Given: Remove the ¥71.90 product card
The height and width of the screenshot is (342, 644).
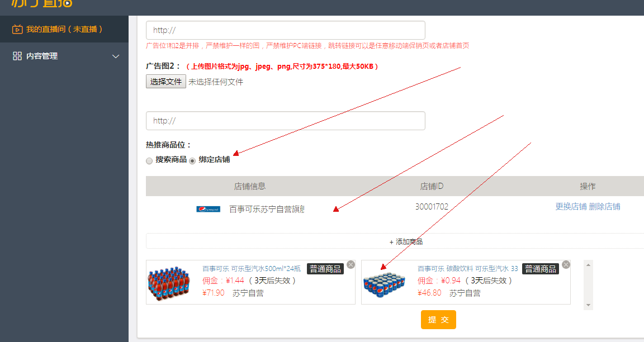Looking at the screenshot, I should click(351, 265).
